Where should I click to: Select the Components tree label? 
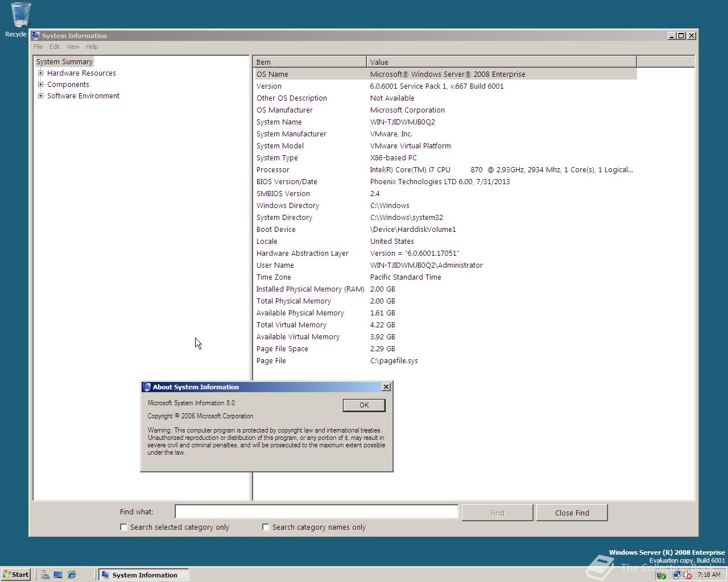pyautogui.click(x=68, y=84)
